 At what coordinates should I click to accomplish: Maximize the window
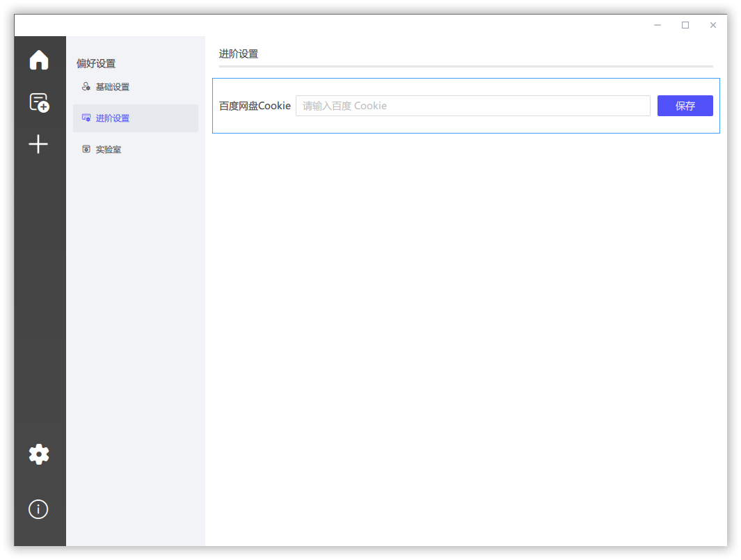(x=685, y=25)
